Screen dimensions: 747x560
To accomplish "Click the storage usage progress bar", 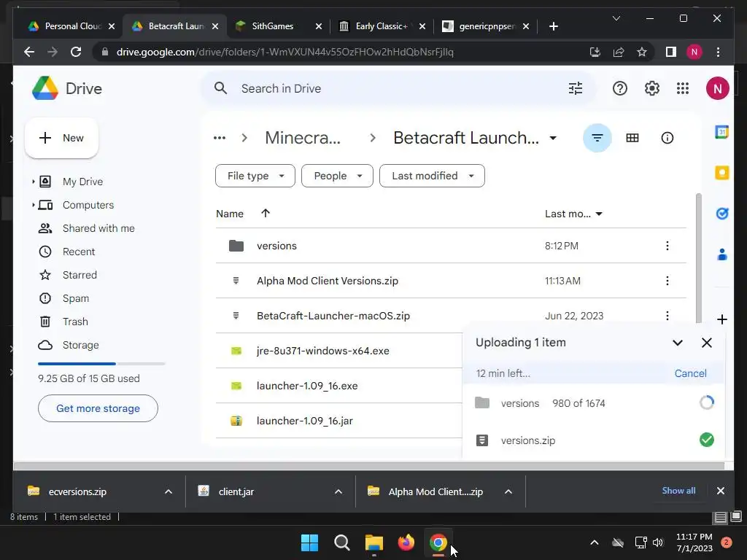I will 101,364.
